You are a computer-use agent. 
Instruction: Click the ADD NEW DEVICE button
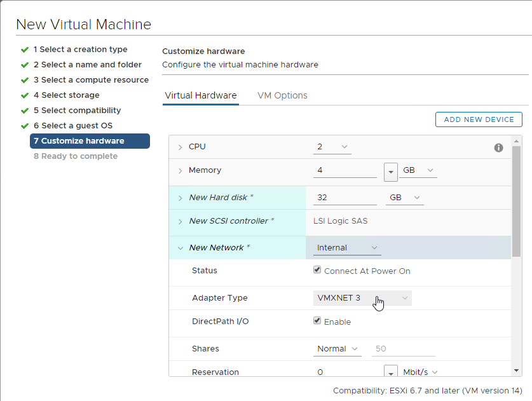point(479,119)
